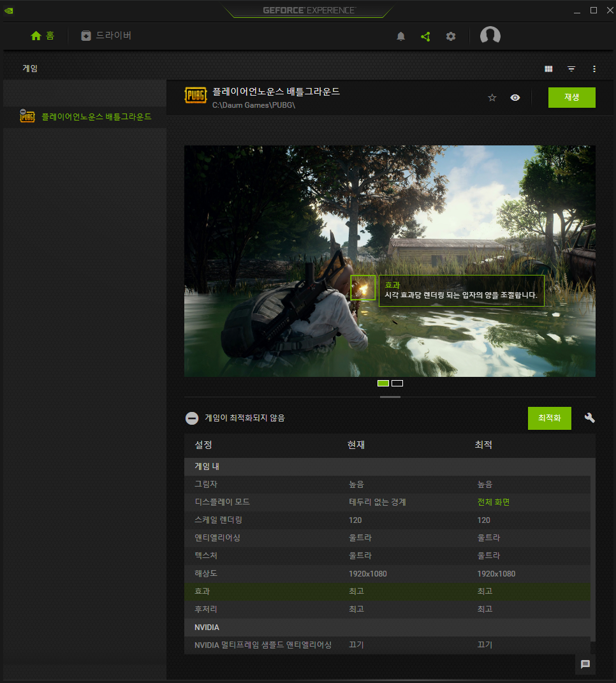
Task: Open settings via the gear icon
Action: point(451,36)
